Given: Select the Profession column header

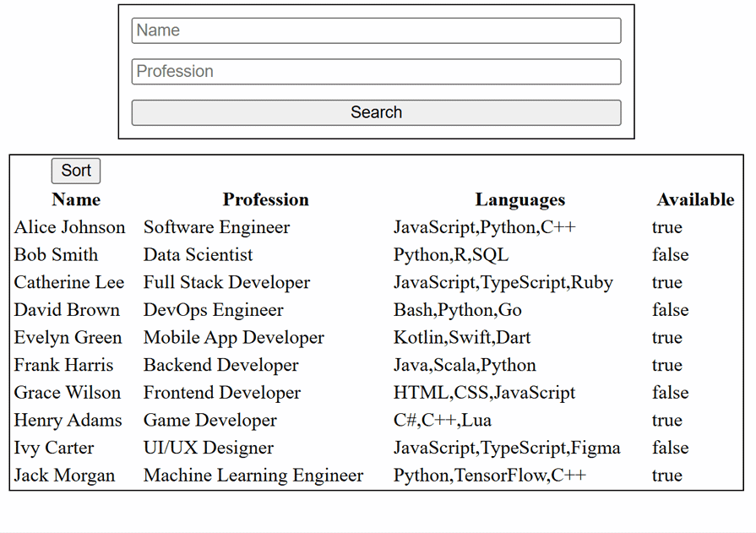Looking at the screenshot, I should (266, 199).
